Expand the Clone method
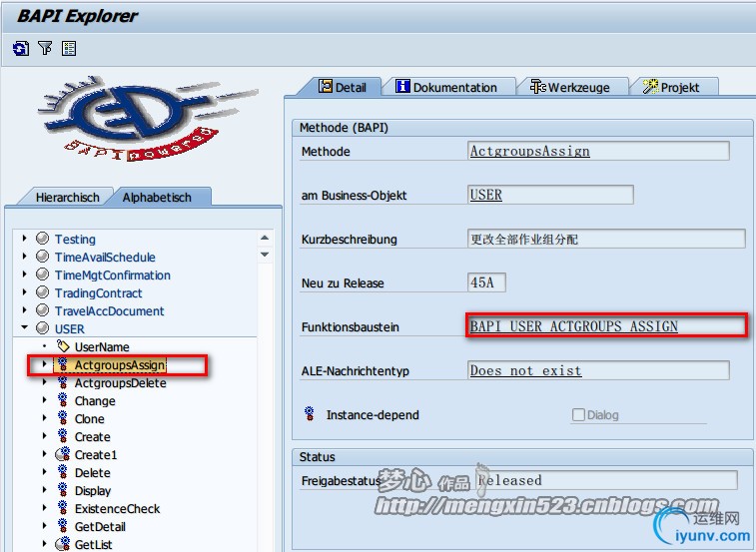This screenshot has width=756, height=552. pyautogui.click(x=44, y=418)
